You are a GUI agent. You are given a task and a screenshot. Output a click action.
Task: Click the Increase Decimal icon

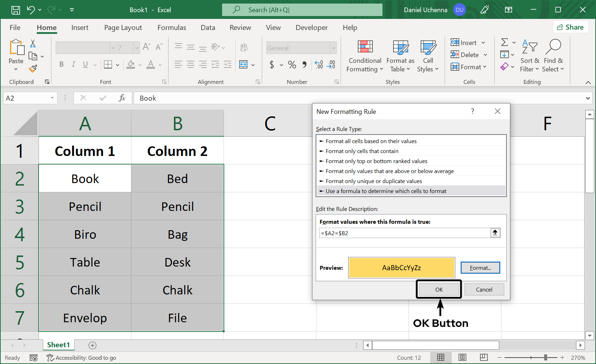319,65
